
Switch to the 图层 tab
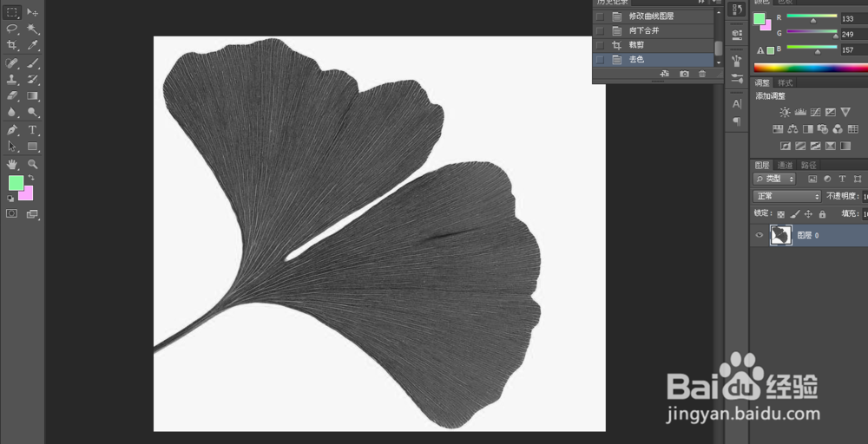click(x=762, y=165)
